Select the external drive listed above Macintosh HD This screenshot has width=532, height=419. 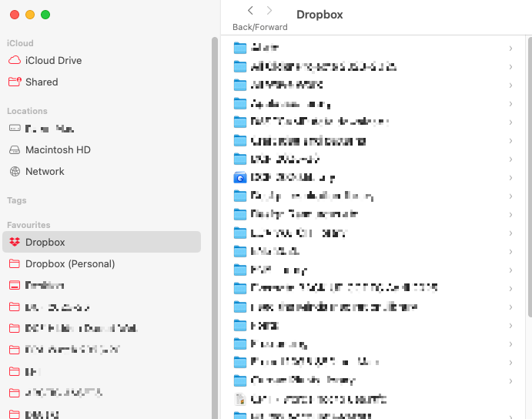click(41, 129)
